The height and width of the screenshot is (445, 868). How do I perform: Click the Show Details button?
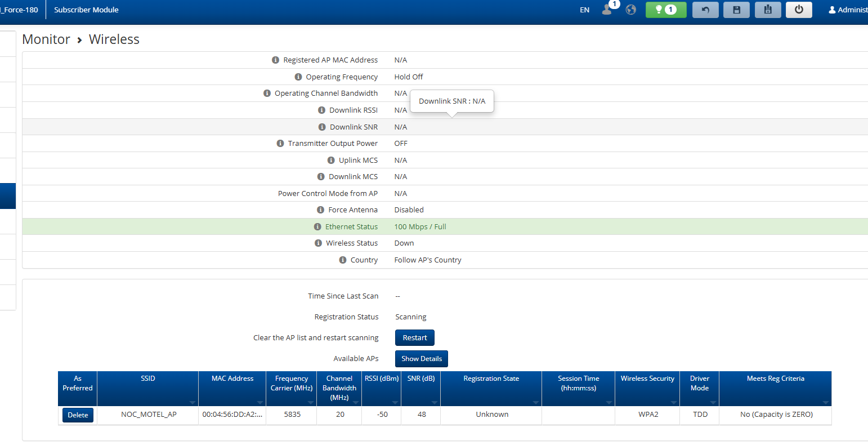(x=421, y=359)
